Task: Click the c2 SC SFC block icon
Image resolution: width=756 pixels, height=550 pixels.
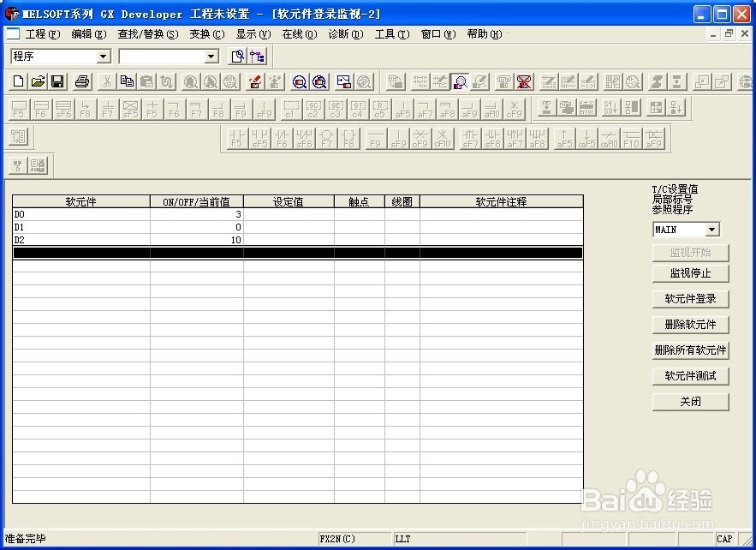Action: [313, 109]
